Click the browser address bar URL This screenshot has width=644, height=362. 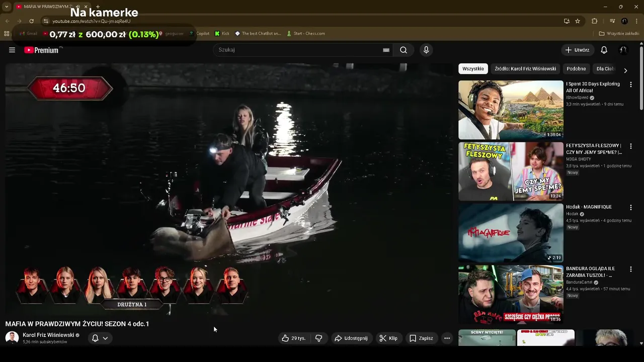click(x=92, y=21)
